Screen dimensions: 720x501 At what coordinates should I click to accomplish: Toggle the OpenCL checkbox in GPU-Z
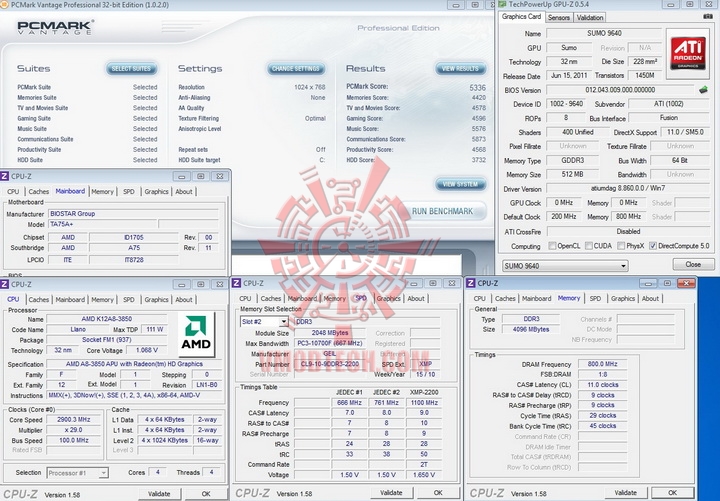click(552, 246)
